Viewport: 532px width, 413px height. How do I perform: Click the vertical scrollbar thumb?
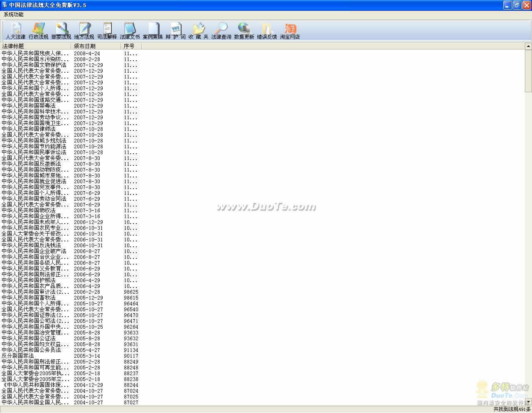point(528,71)
